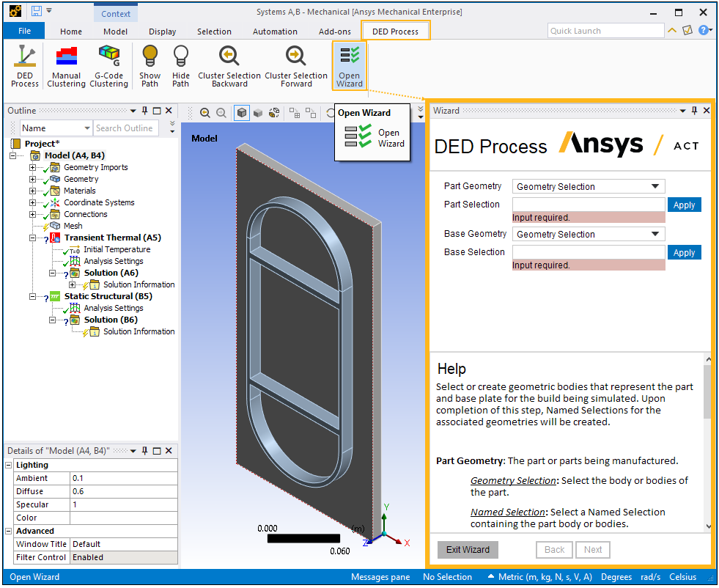
Task: Pin the Details panel
Action: click(x=145, y=451)
